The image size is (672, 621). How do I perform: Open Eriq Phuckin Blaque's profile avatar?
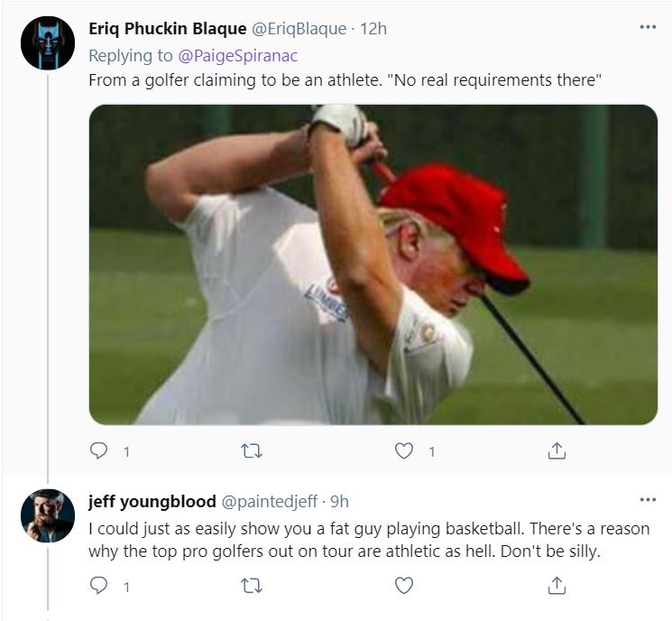(48, 42)
